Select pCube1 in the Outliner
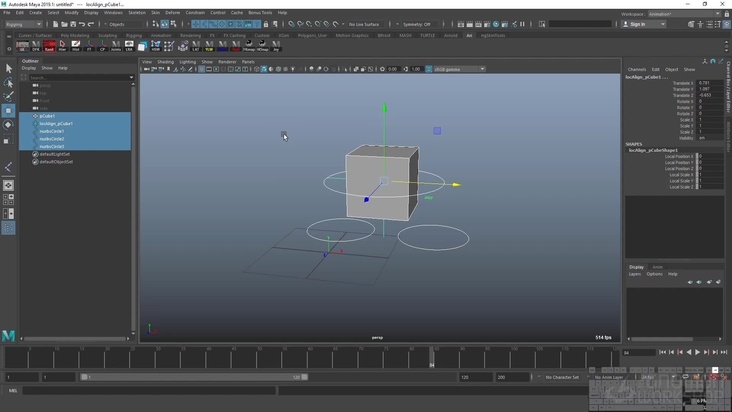 (47, 116)
